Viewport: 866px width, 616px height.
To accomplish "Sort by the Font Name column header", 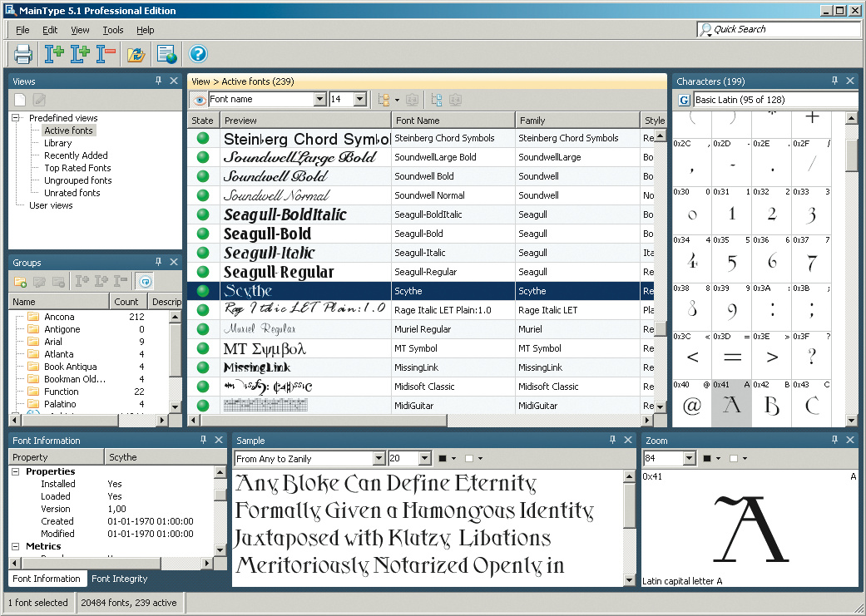I will 453,121.
